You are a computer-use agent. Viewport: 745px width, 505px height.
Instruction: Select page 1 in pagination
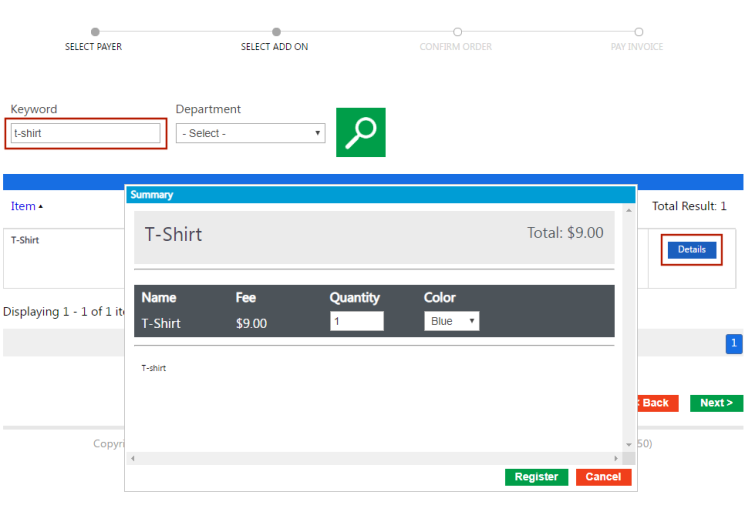[733, 344]
